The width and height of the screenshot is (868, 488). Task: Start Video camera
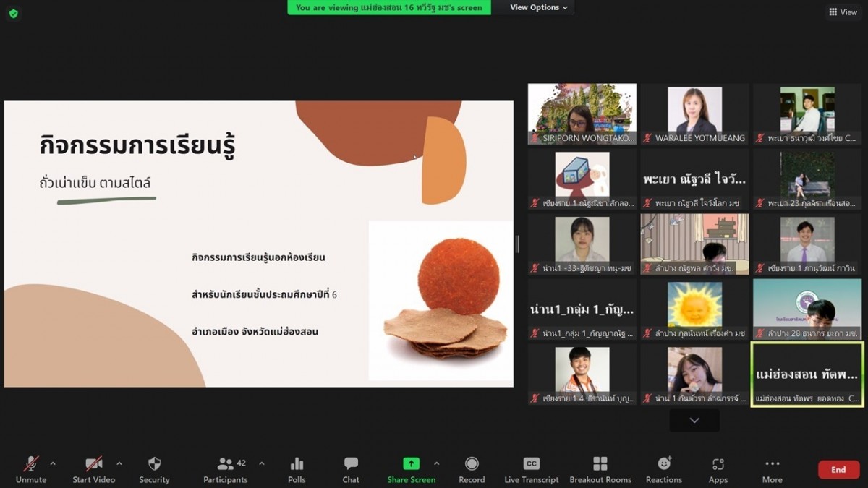click(x=94, y=469)
